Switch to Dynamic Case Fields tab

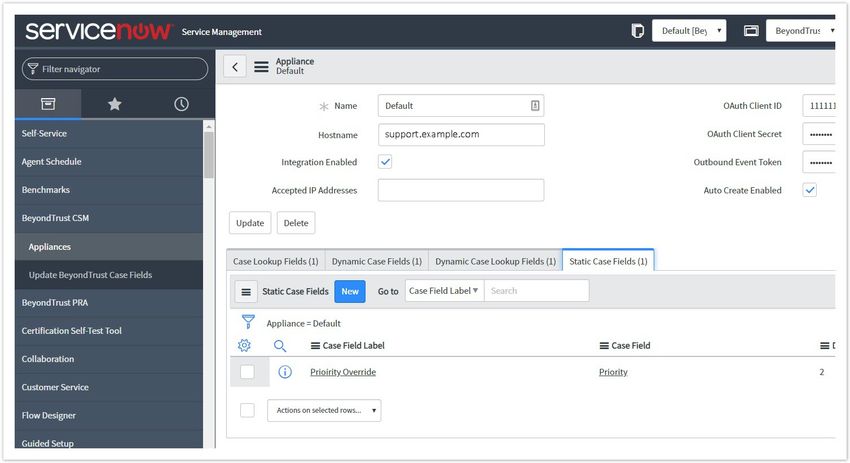(x=377, y=261)
